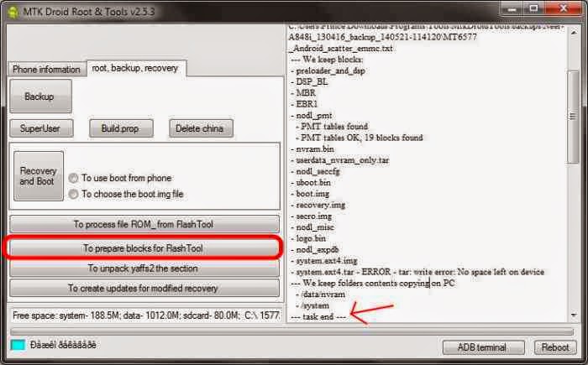The height and width of the screenshot is (365, 588).
Task: Close the MTK Droid Tools window
Action: tap(564, 9)
